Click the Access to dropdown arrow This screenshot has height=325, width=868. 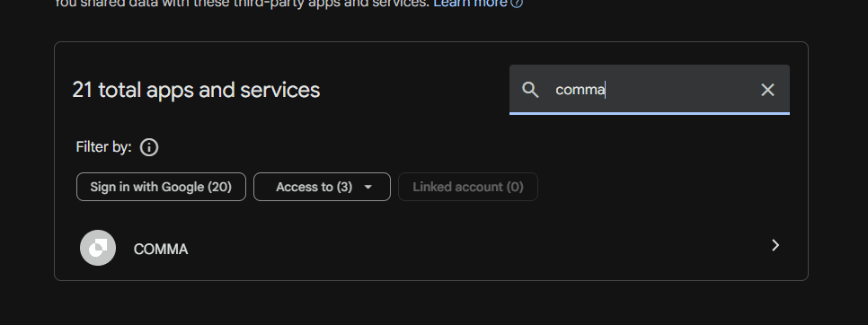pos(368,188)
